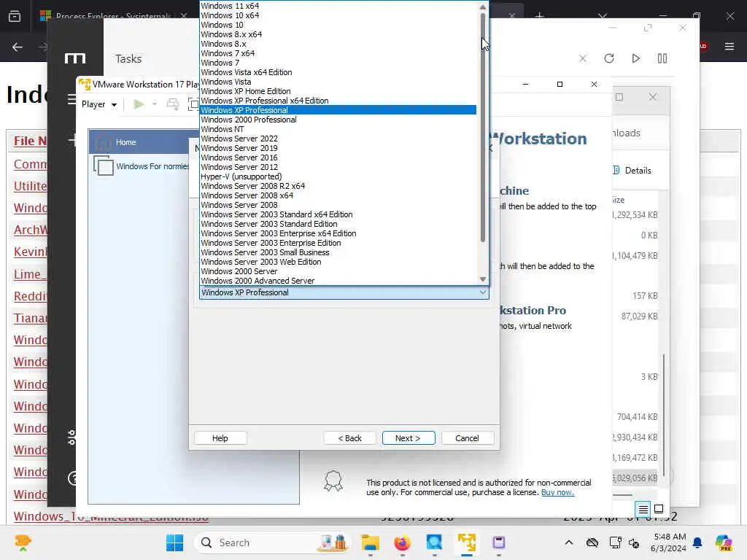Launch Firefox from the taskbar
This screenshot has height=560, width=747.
tap(403, 542)
